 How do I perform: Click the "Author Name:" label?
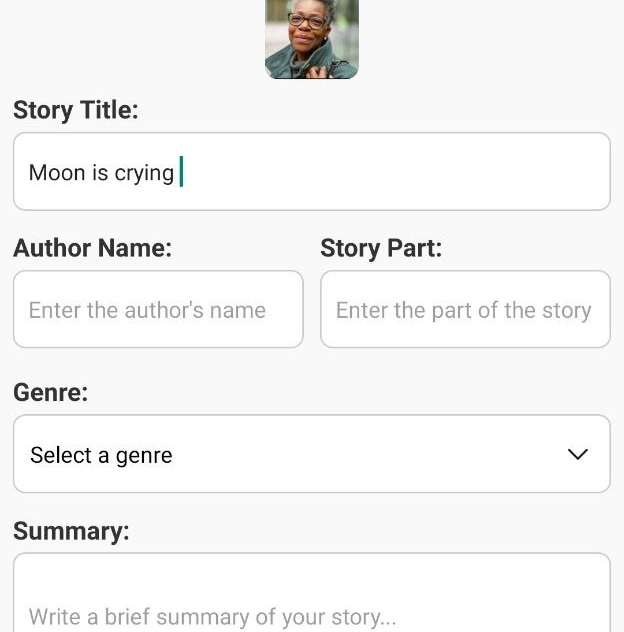pos(93,247)
